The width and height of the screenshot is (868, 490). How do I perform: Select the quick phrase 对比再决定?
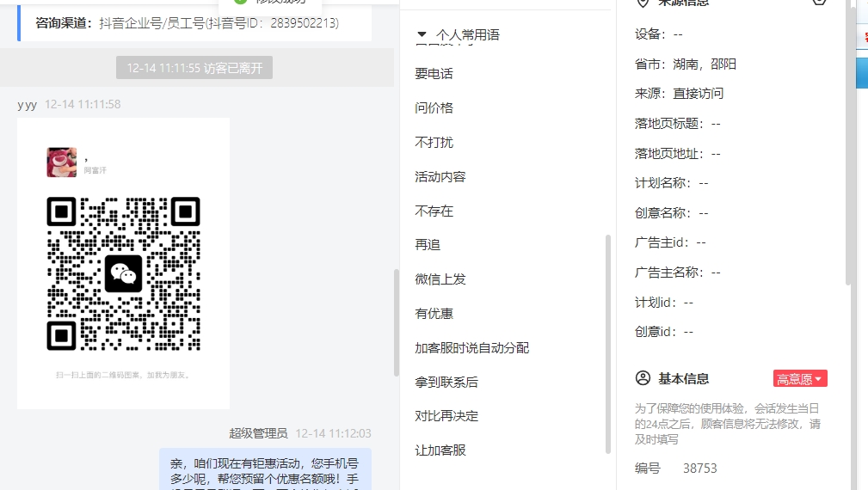click(446, 416)
